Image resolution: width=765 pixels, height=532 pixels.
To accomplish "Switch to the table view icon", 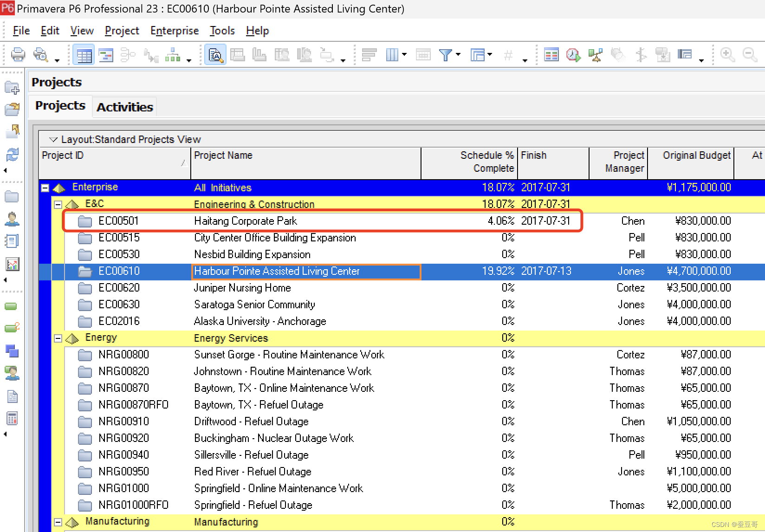I will 84,55.
